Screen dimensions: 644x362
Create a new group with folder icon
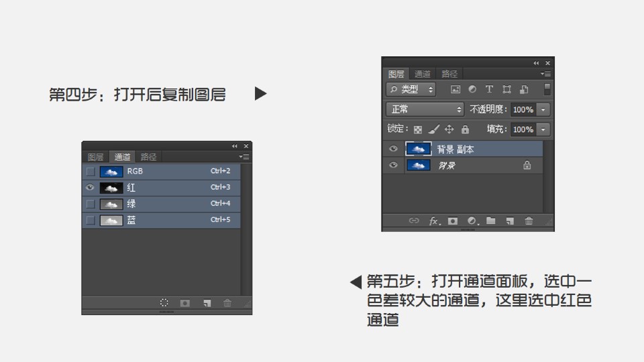(490, 221)
